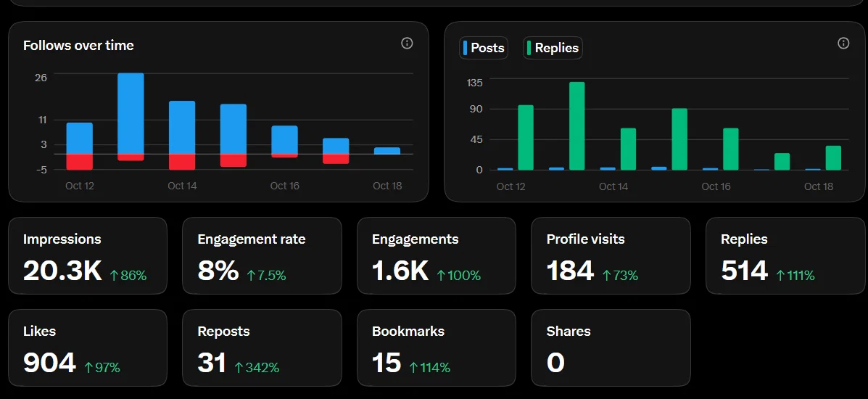Select the Likes 904 metric card

[88, 347]
